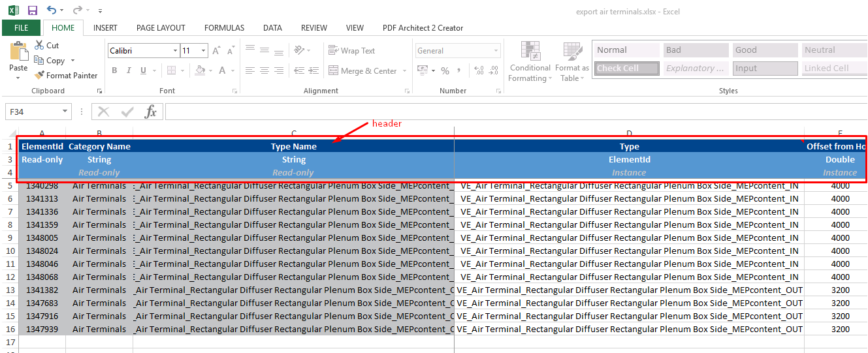Screen dimensions: 868x353
Task: Center text horizontally
Action: [x=264, y=70]
